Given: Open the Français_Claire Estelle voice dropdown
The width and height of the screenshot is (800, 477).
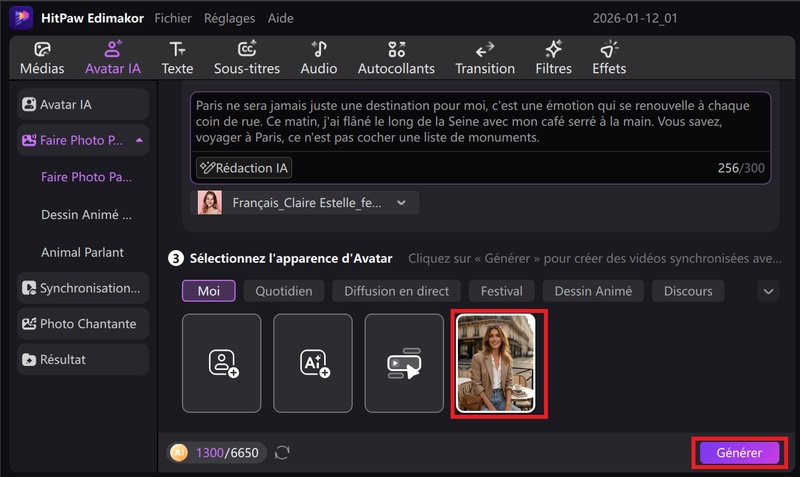Looking at the screenshot, I should (x=305, y=203).
